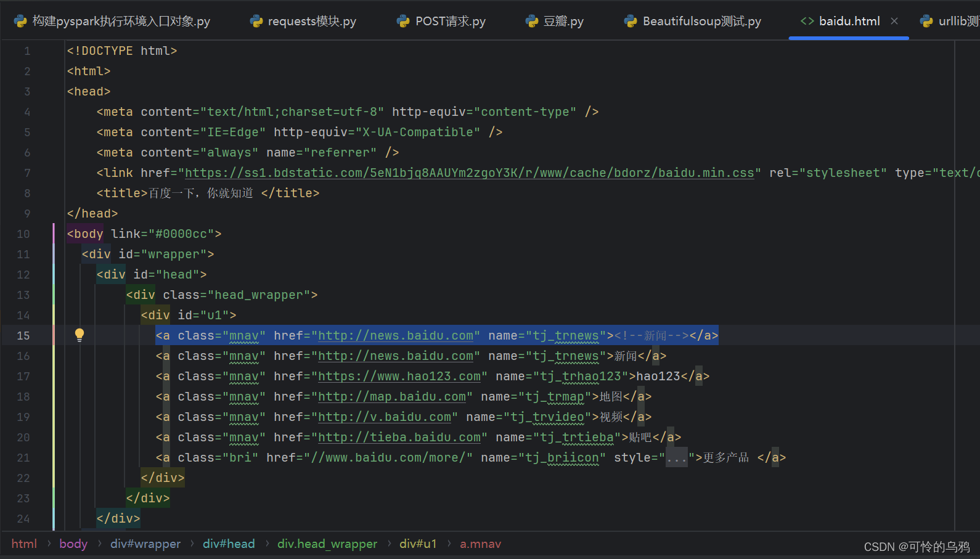Click the "tj_trmap" name attribute
Viewport: 980px width, 559px height.
[x=555, y=396]
